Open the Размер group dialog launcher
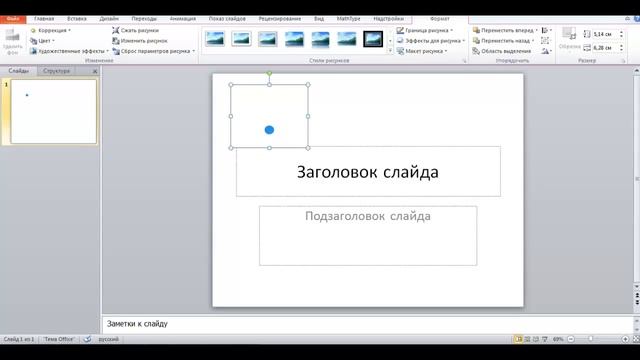 pos(623,61)
